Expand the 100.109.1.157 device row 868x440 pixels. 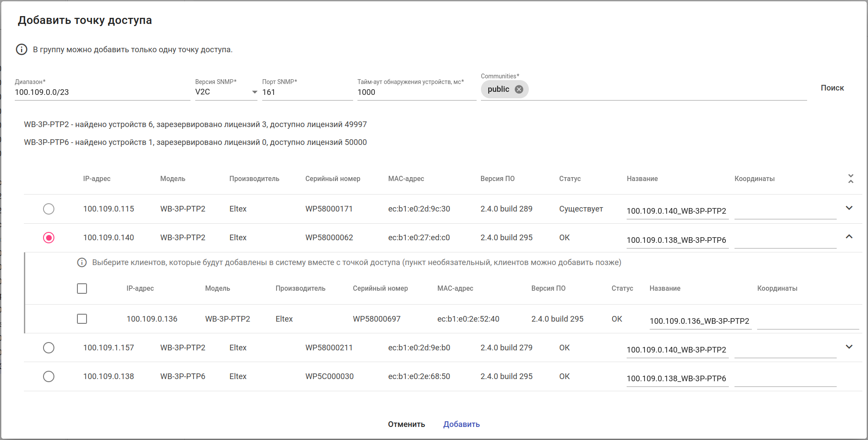point(849,347)
